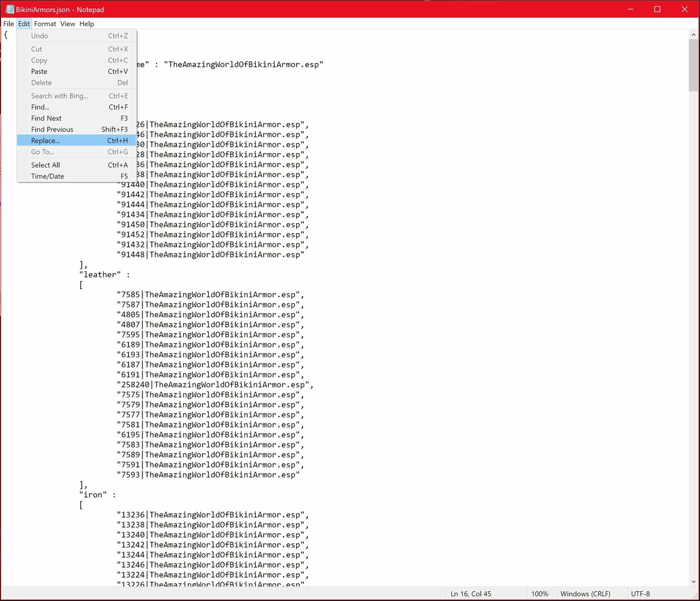Screen dimensions: 700x601
Task: Click the UTF-8 encoding status entry
Action: [640, 594]
